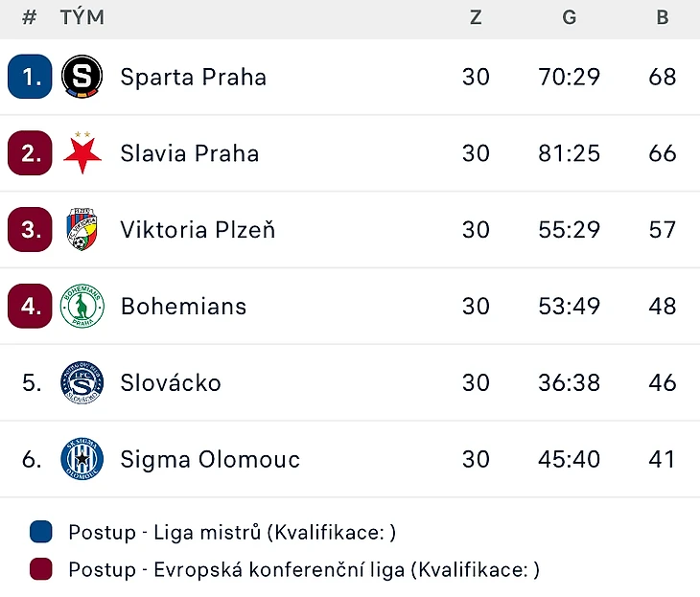Click the Slovácko club logo
The width and height of the screenshot is (700, 597).
[x=82, y=383]
